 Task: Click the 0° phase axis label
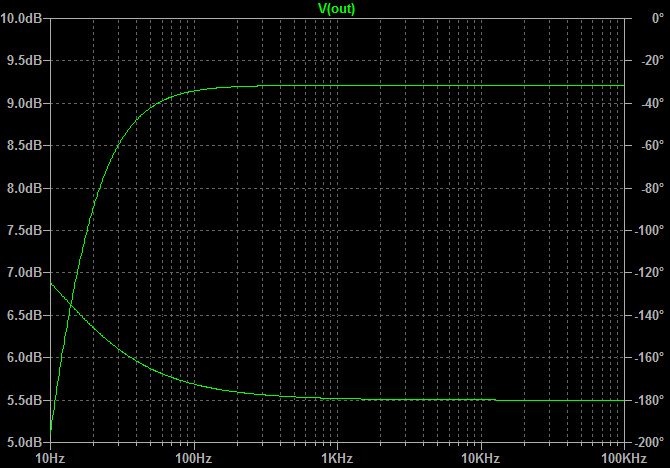click(x=658, y=18)
